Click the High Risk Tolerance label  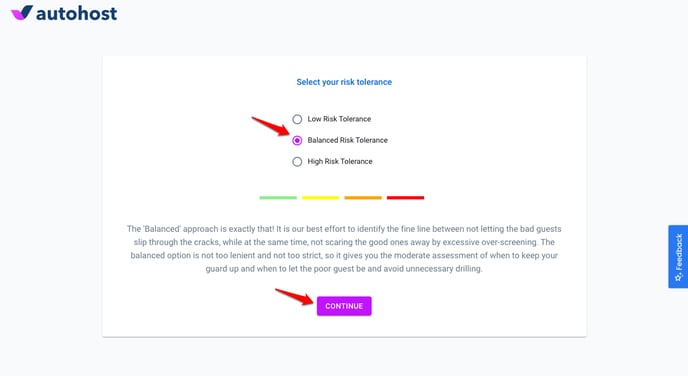[340, 161]
